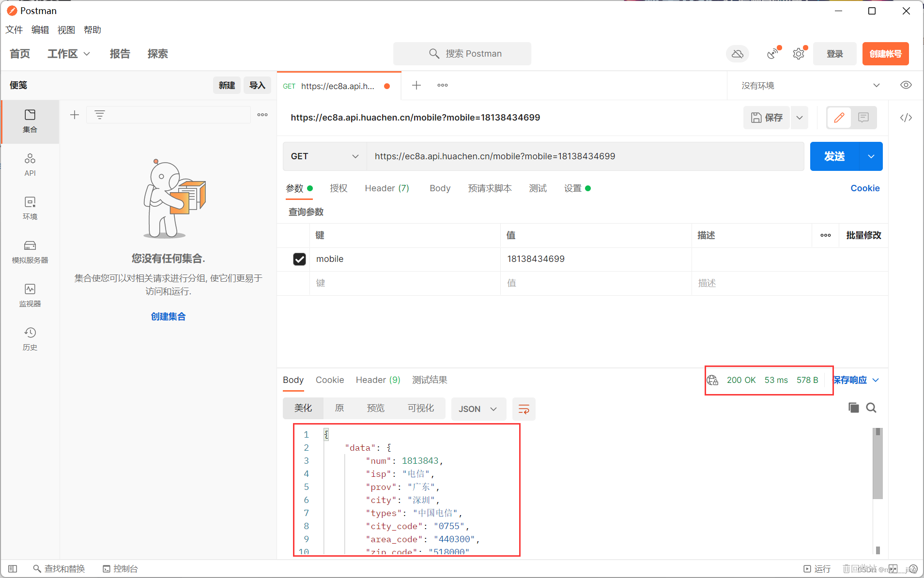The height and width of the screenshot is (578, 924).
Task: Uncheck the mobile parameter checkbox
Action: click(300, 259)
